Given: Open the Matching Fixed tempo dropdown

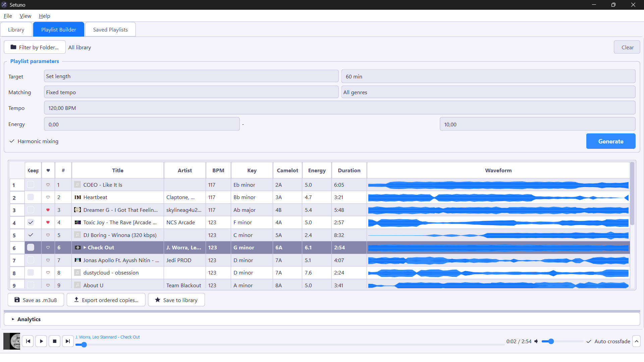Looking at the screenshot, I should [191, 92].
